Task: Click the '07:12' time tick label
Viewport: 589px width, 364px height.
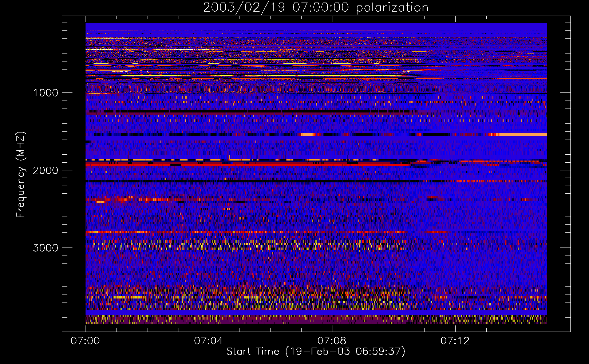Action: [455, 341]
